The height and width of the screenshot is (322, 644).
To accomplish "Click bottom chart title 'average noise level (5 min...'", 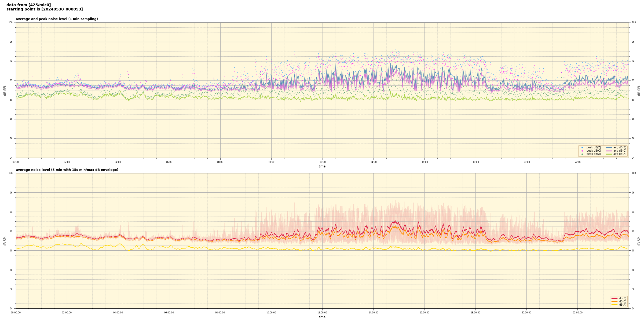I will coord(67,170).
